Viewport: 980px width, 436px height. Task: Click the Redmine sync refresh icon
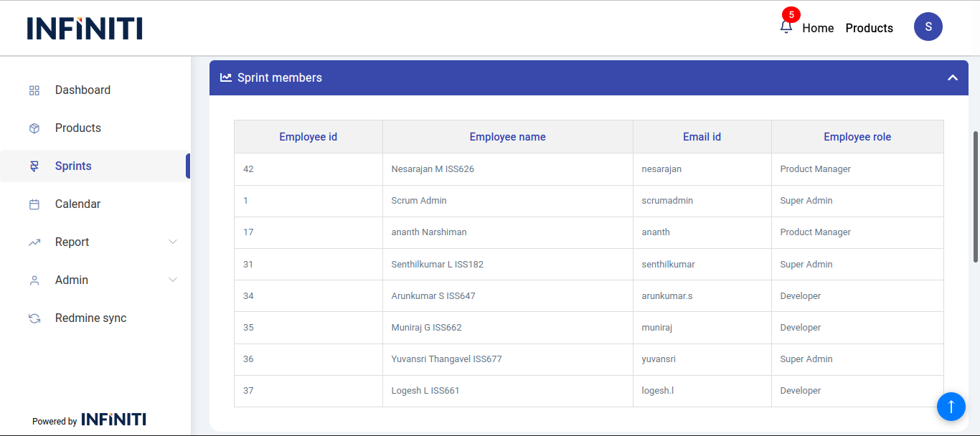[34, 318]
